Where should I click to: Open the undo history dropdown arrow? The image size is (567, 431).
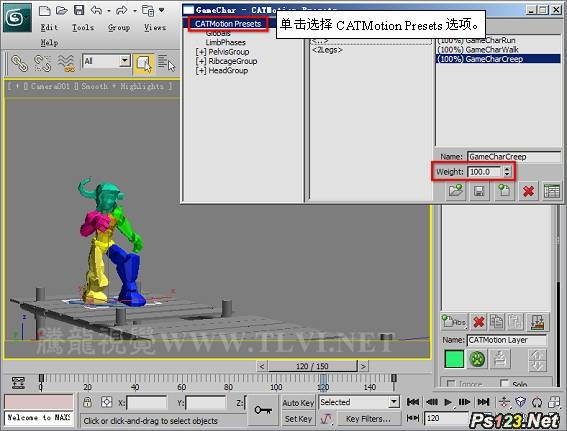coord(108,11)
